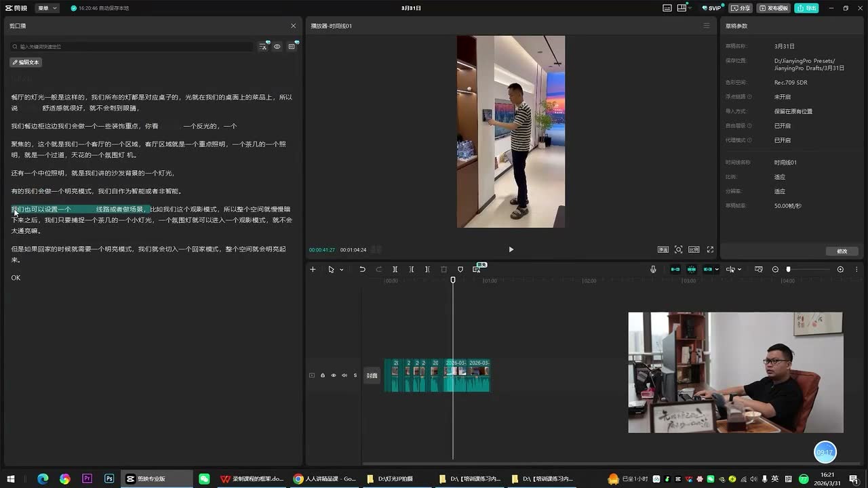This screenshot has width=868, height=488.
Task: Expand the pointer tool dropdown arrow
Action: (x=341, y=270)
